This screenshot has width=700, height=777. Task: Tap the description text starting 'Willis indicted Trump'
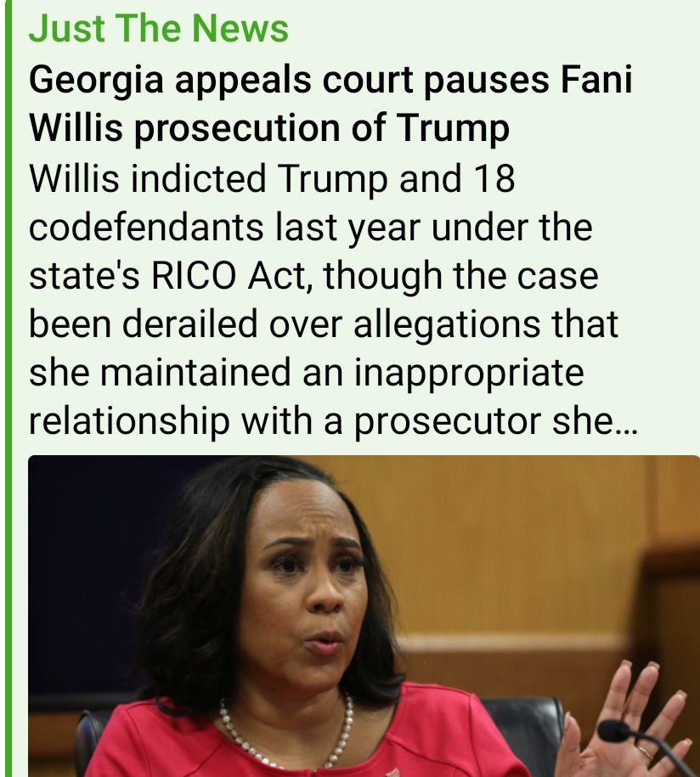point(333,299)
